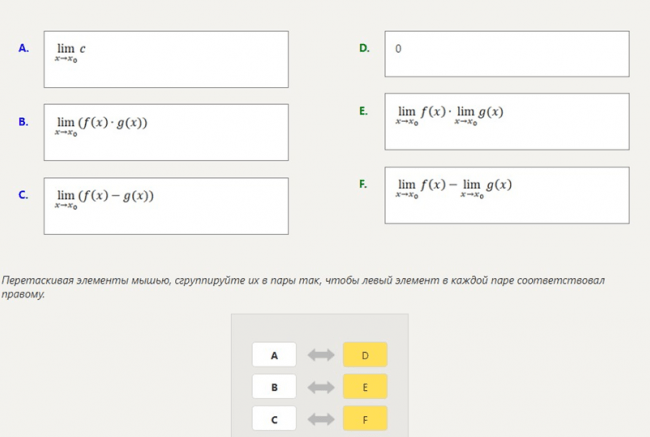Screen dimensions: 650x437
Task: Pick the yellow E tile
Action: 365,386
